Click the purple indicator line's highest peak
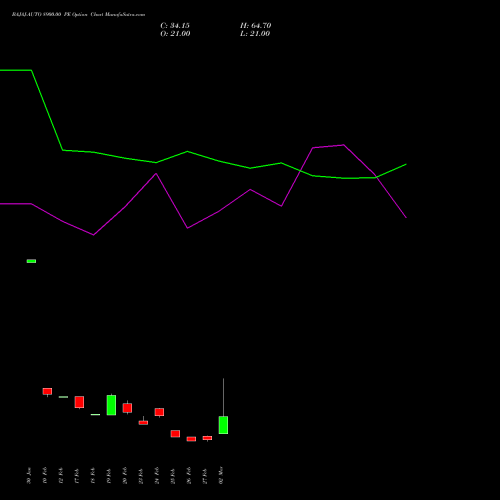This screenshot has width=500, height=500. [343, 145]
